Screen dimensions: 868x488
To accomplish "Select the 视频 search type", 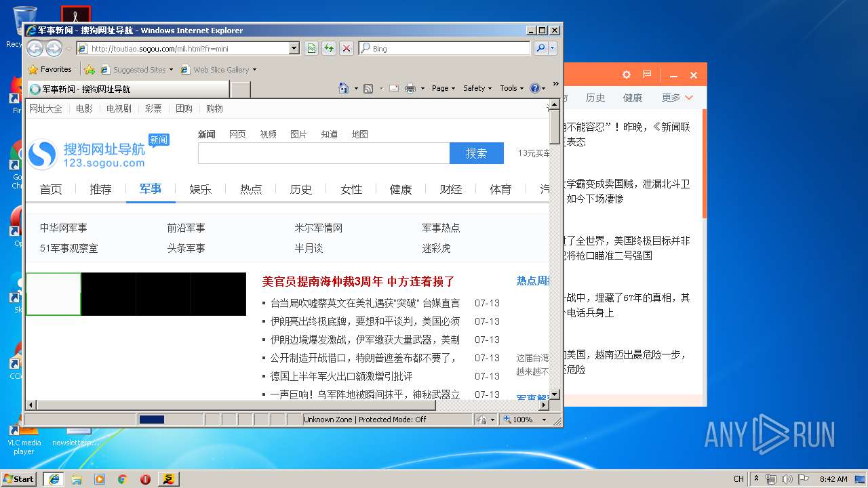I will pos(268,134).
